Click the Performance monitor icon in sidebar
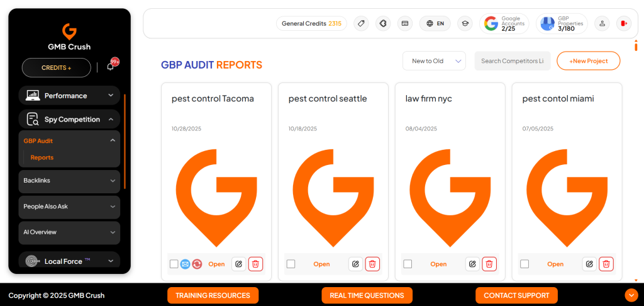The height and width of the screenshot is (306, 644). click(x=33, y=96)
